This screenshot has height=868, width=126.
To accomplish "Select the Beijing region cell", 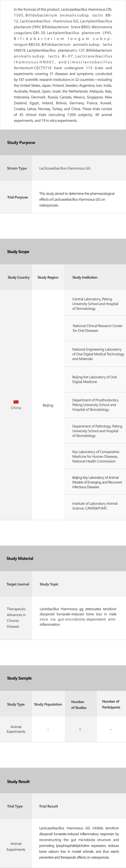I will pyautogui.click(x=48, y=405).
